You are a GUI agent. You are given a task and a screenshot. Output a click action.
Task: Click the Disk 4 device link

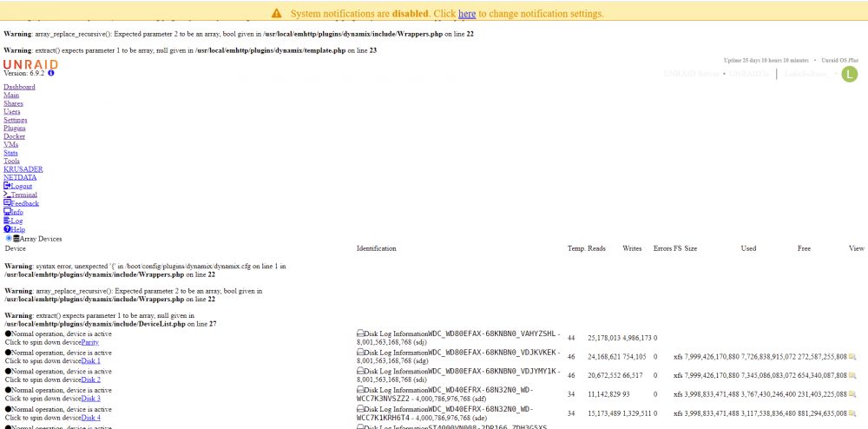coord(91,418)
